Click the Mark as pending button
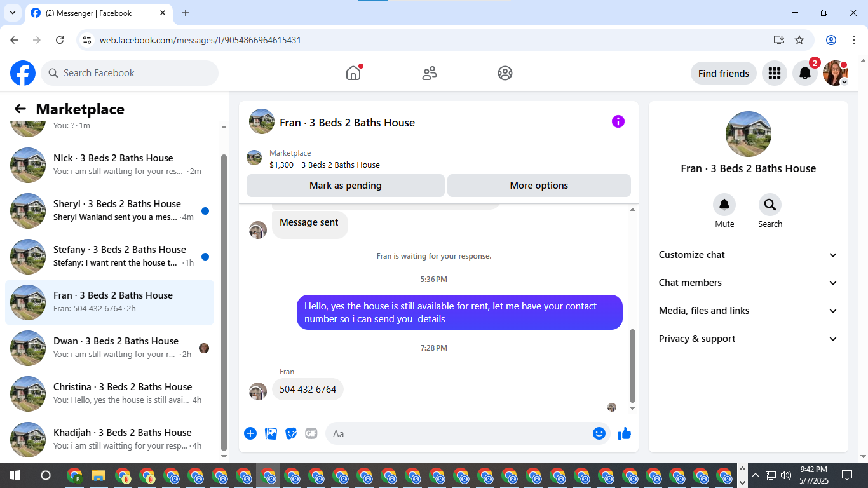 pyautogui.click(x=346, y=186)
